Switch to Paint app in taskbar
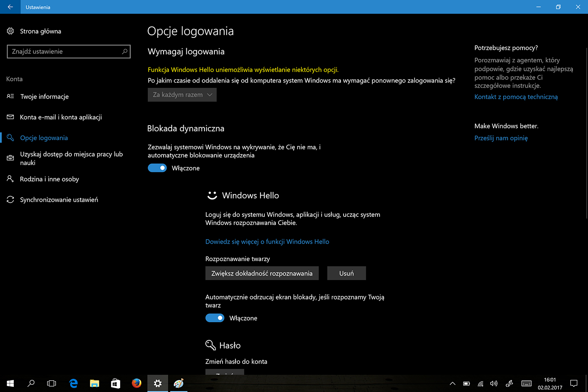 coord(179,383)
